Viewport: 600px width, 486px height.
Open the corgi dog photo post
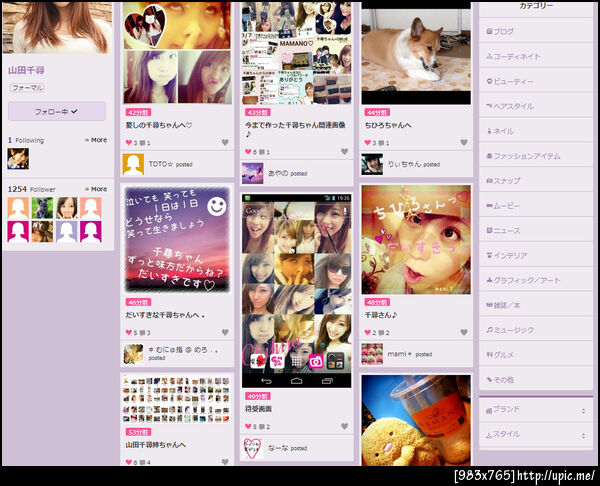(x=416, y=53)
